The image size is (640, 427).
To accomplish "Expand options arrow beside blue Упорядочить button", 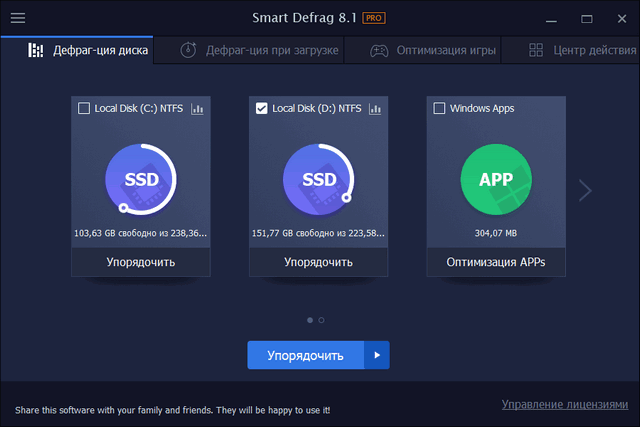I will [377, 355].
